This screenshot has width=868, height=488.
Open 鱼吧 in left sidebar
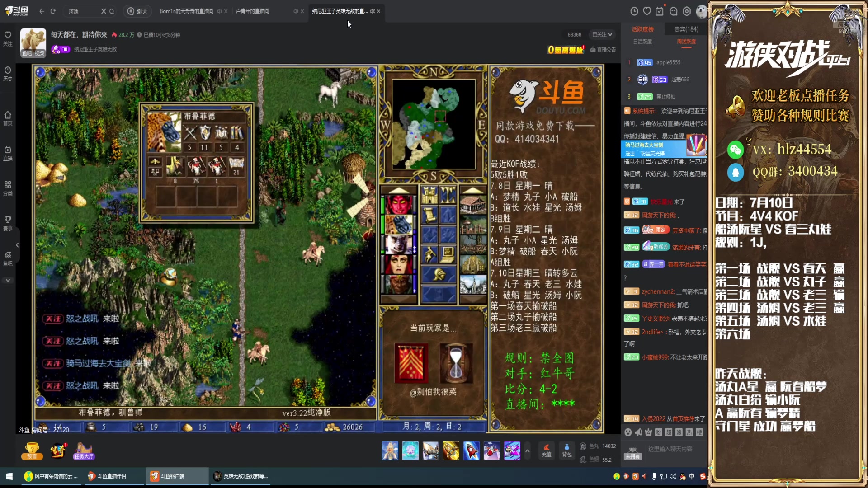pyautogui.click(x=8, y=259)
